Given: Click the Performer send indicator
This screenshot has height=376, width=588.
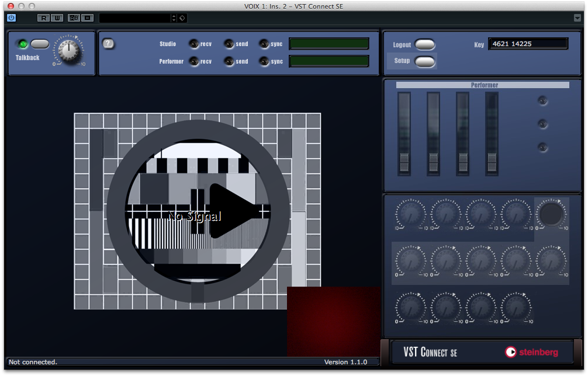Looking at the screenshot, I should tap(229, 61).
